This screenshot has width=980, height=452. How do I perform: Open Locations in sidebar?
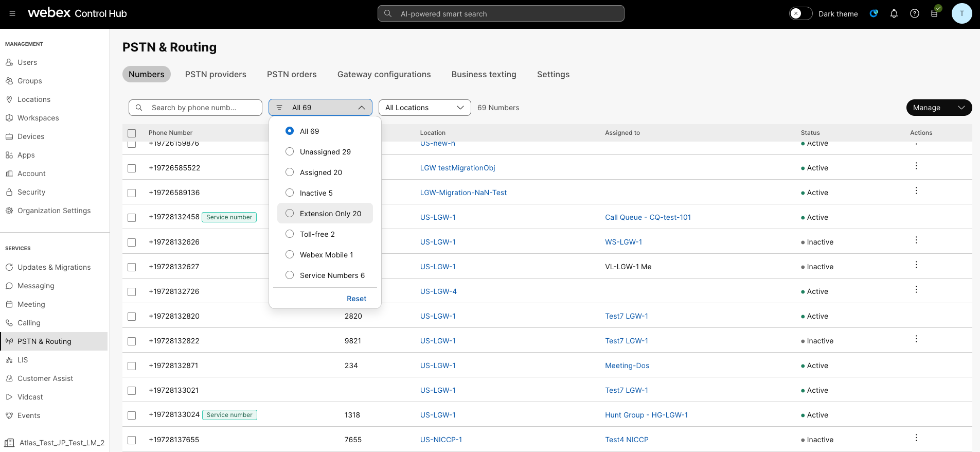(34, 99)
